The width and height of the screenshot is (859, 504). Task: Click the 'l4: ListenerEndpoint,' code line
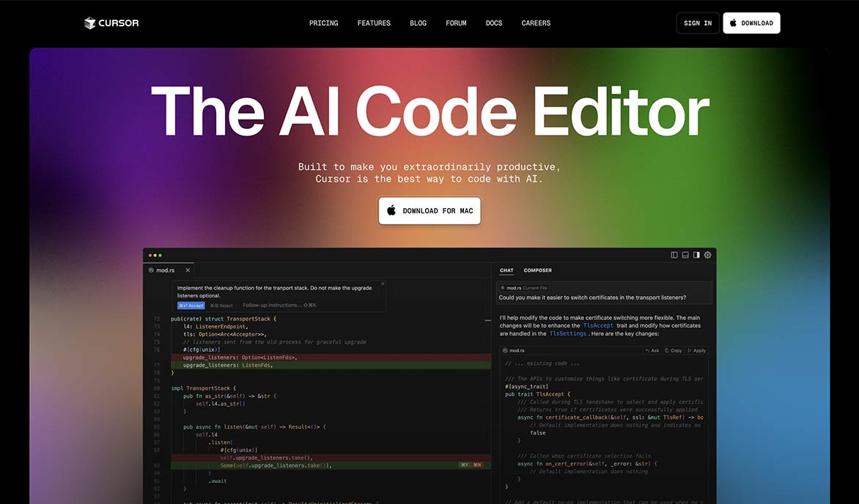215,327
